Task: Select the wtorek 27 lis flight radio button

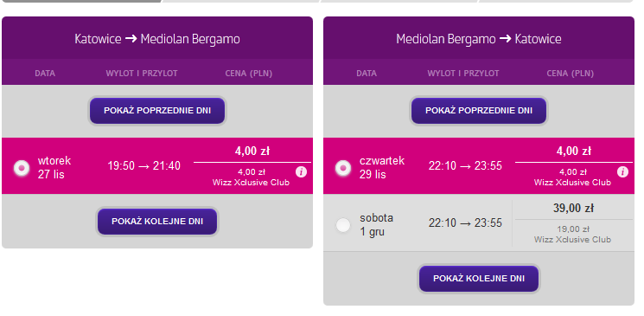Action: (22, 168)
